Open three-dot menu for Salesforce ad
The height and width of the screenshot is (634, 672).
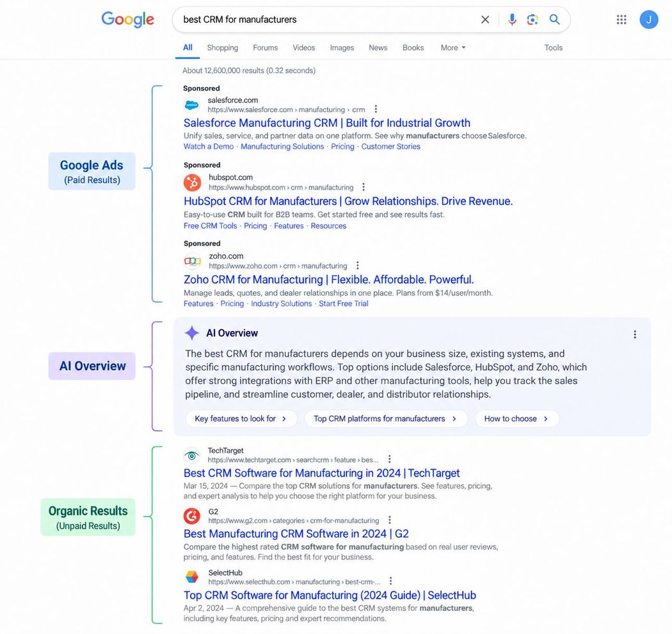(x=376, y=110)
